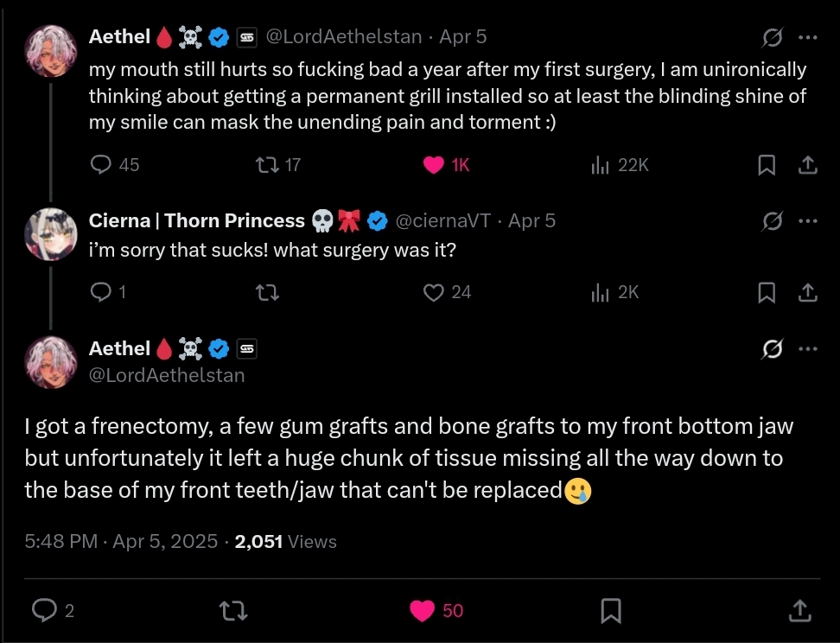Open more options for the first tweet
The width and height of the screenshot is (840, 643).
(807, 37)
